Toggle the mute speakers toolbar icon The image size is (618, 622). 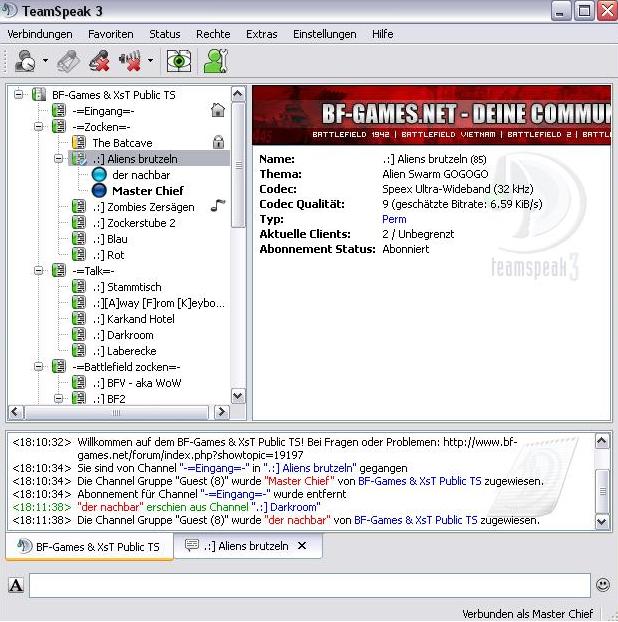130,61
